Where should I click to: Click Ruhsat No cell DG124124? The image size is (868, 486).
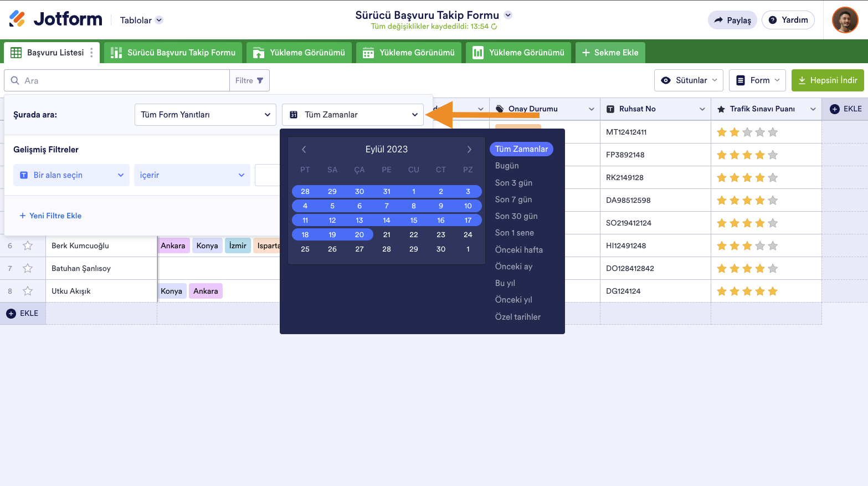(x=655, y=291)
